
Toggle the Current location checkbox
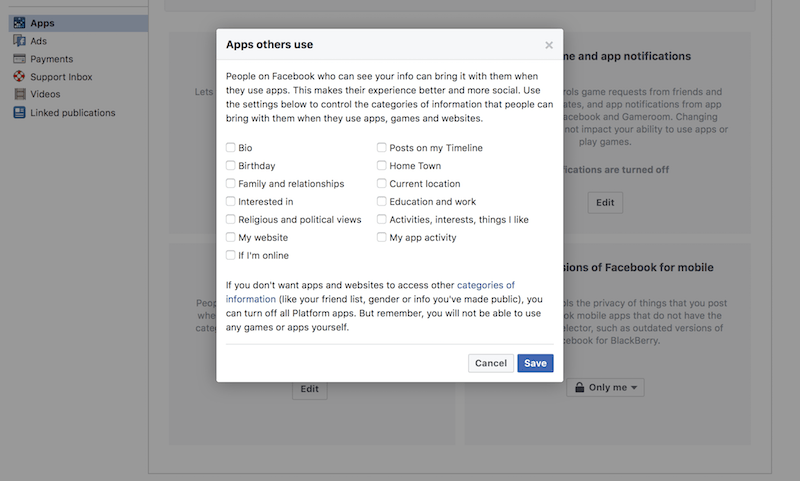(x=382, y=183)
